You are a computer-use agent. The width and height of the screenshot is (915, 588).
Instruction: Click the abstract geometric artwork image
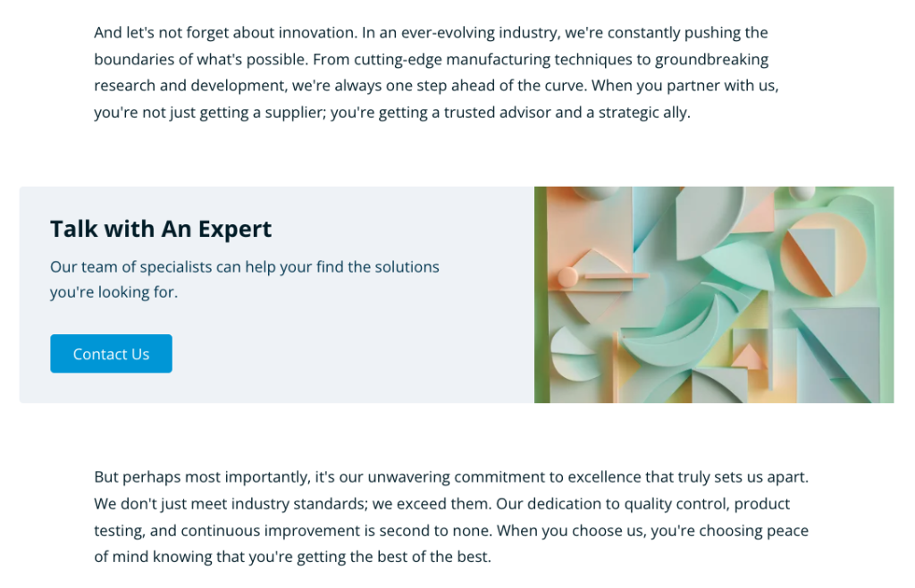[x=715, y=294]
